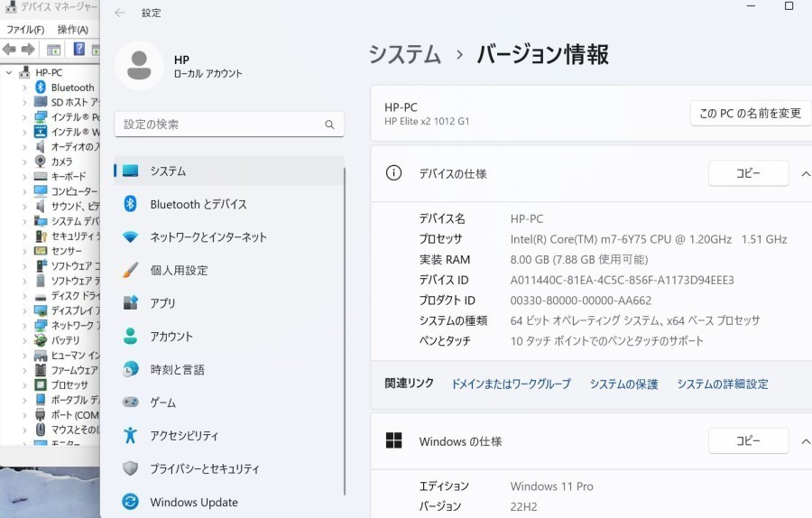Click Device Manager show console tree icon
The width and height of the screenshot is (812, 518).
(53, 50)
